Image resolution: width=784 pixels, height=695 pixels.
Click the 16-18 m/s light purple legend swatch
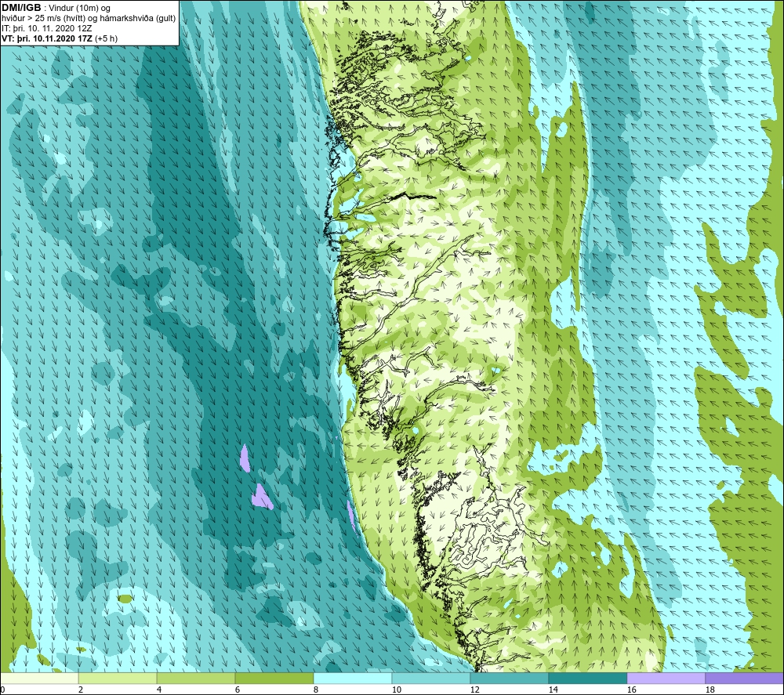(x=666, y=678)
